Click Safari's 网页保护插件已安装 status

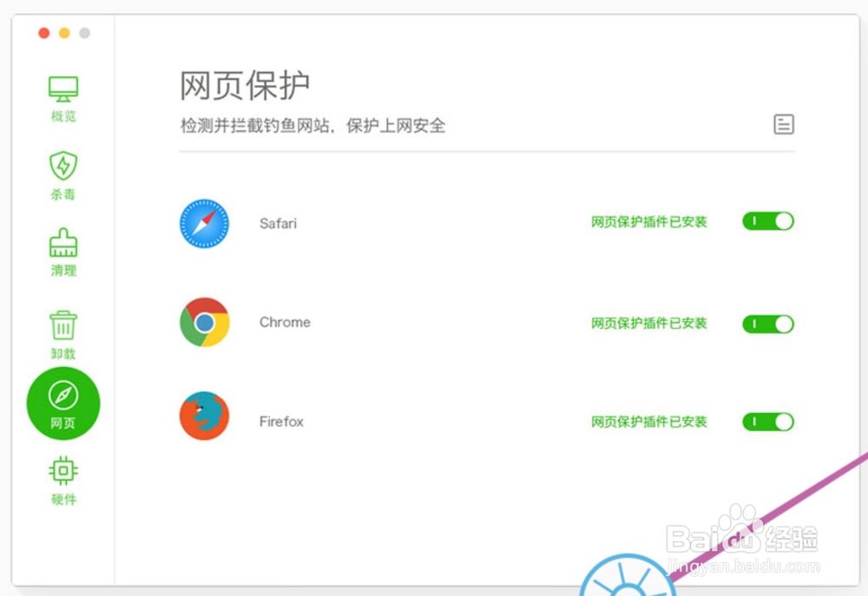[648, 222]
